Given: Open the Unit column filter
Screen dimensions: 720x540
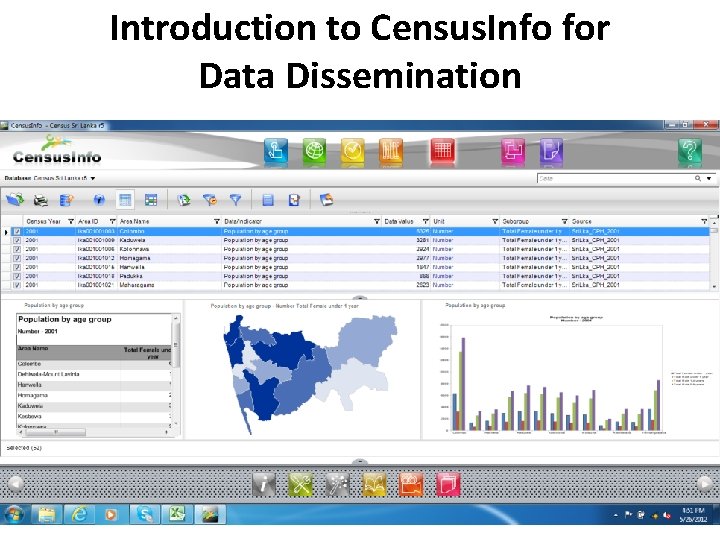Looking at the screenshot, I should [495, 221].
